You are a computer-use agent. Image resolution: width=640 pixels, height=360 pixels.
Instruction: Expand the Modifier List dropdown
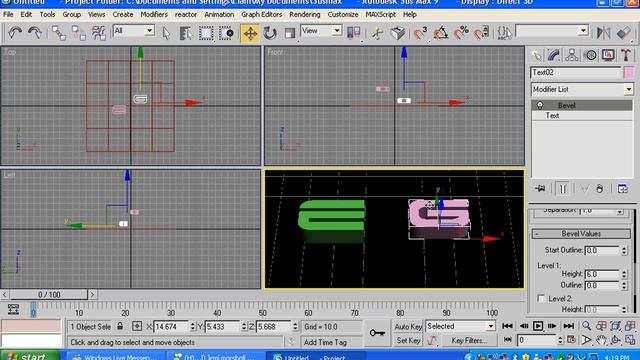[582, 89]
